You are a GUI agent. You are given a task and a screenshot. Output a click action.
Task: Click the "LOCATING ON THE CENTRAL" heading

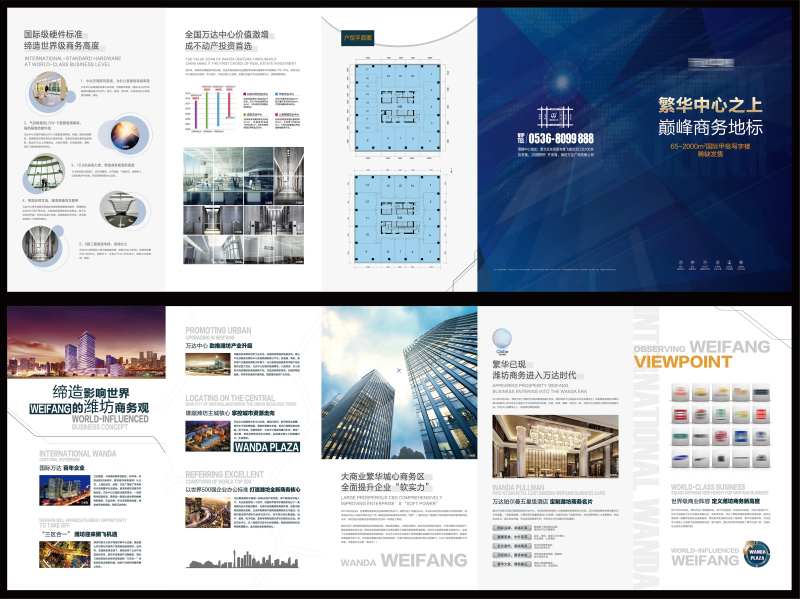click(x=230, y=398)
